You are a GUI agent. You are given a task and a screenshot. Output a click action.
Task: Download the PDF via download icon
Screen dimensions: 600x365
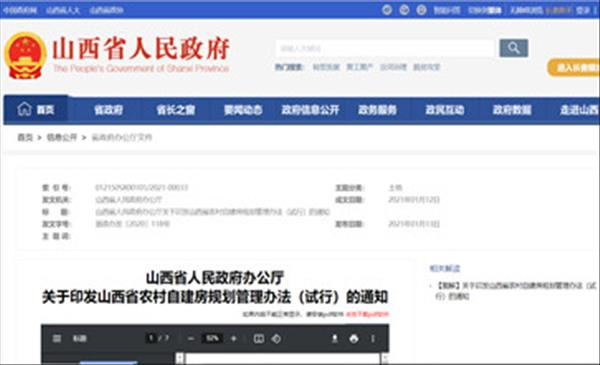(335, 338)
